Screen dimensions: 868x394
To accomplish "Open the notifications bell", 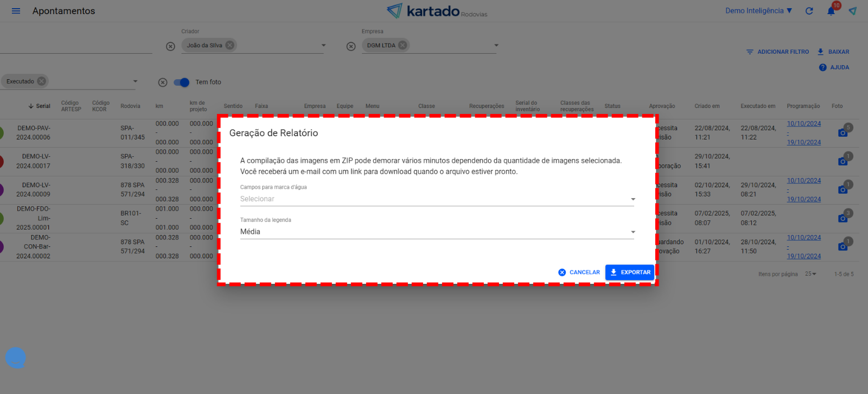I will click(831, 11).
